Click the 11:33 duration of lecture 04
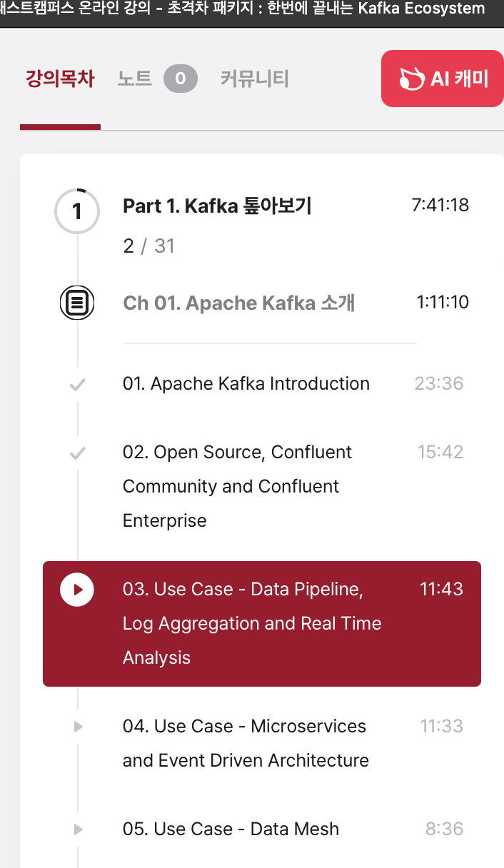 [441, 726]
